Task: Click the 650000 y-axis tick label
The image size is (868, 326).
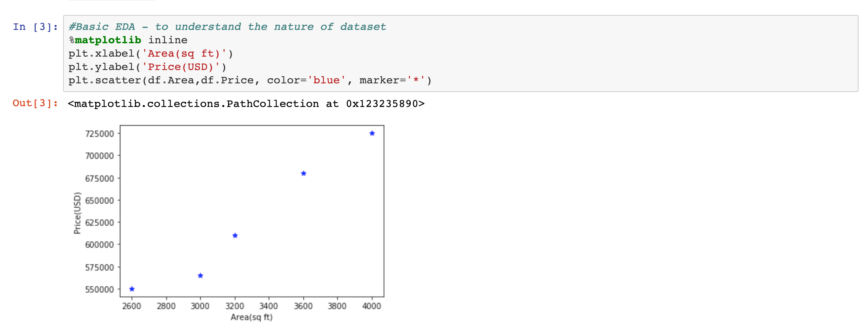Action: (x=100, y=201)
